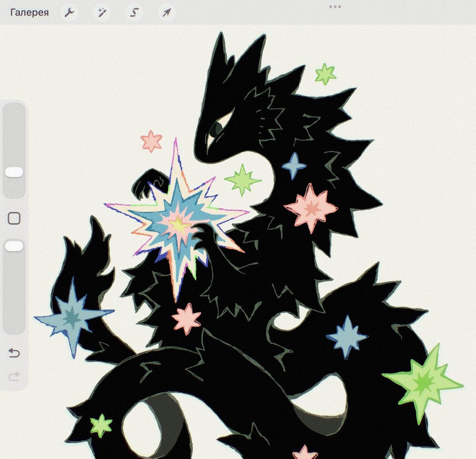This screenshot has height=459, width=476.
Task: Redo the undone stroke
Action: (x=14, y=377)
